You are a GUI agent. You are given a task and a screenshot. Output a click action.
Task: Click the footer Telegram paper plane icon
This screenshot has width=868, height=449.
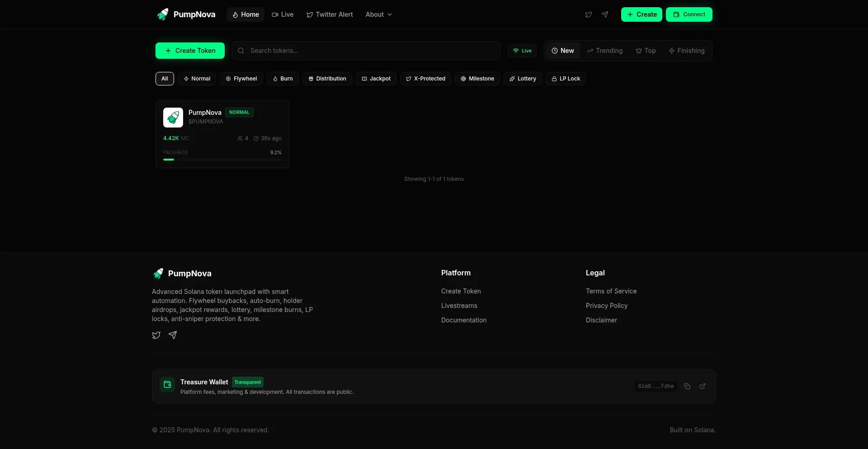173,335
